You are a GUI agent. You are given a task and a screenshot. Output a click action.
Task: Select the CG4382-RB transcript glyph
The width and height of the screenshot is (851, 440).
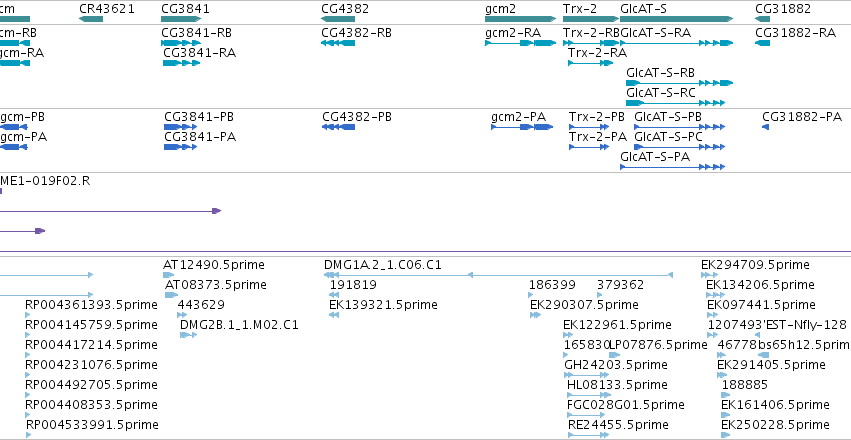pos(338,43)
